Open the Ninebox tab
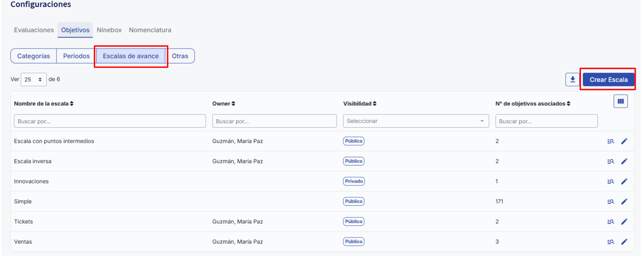The width and height of the screenshot is (644, 257). (x=109, y=30)
